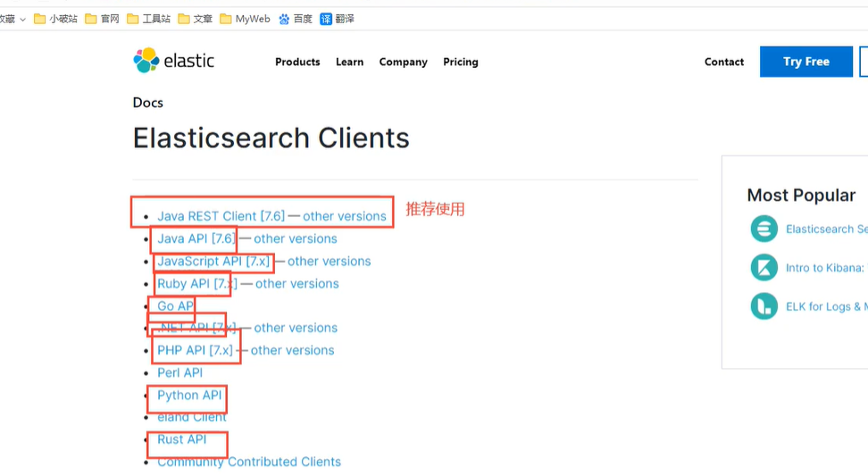View other versions of .NET API
This screenshot has width=868, height=476.
296,328
